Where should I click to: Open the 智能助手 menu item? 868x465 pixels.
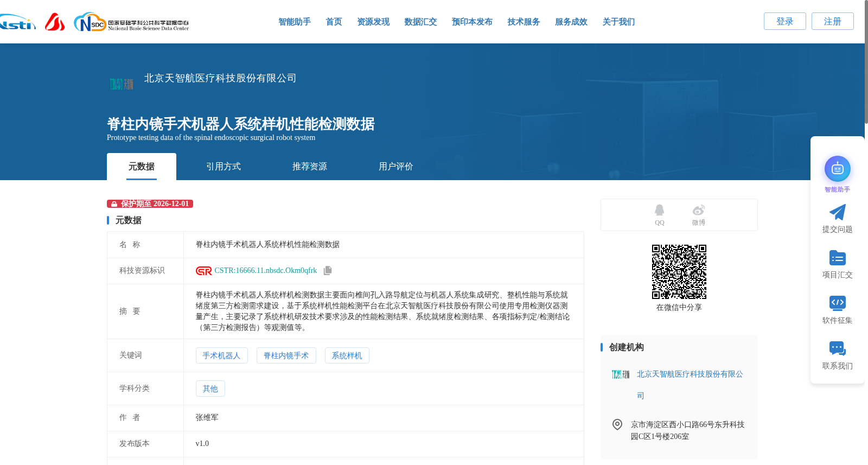pyautogui.click(x=295, y=22)
